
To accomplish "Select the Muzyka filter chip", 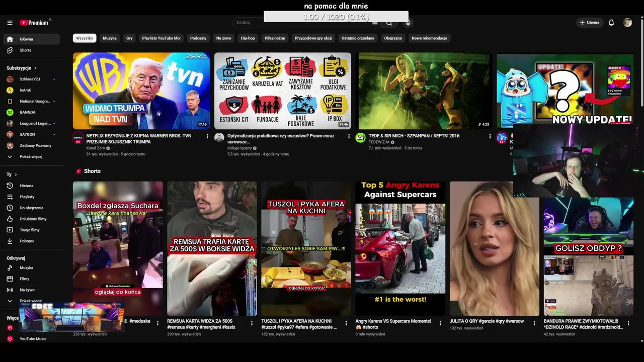I will (x=110, y=38).
